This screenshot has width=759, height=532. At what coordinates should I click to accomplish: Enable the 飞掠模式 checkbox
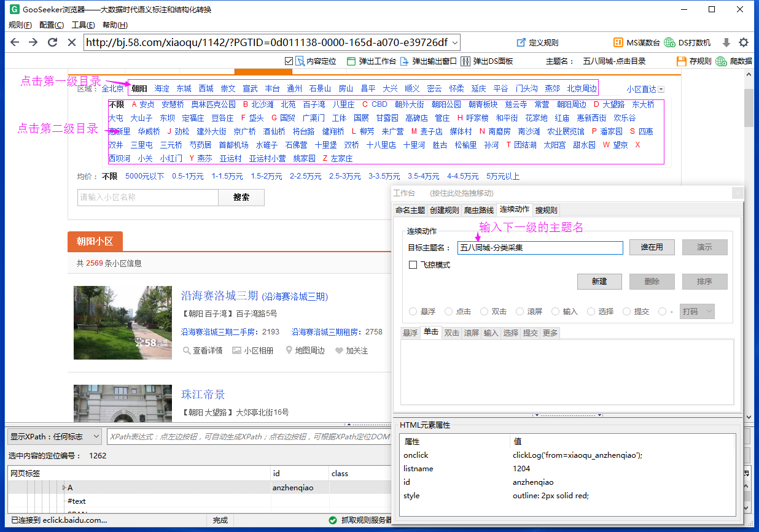click(413, 265)
